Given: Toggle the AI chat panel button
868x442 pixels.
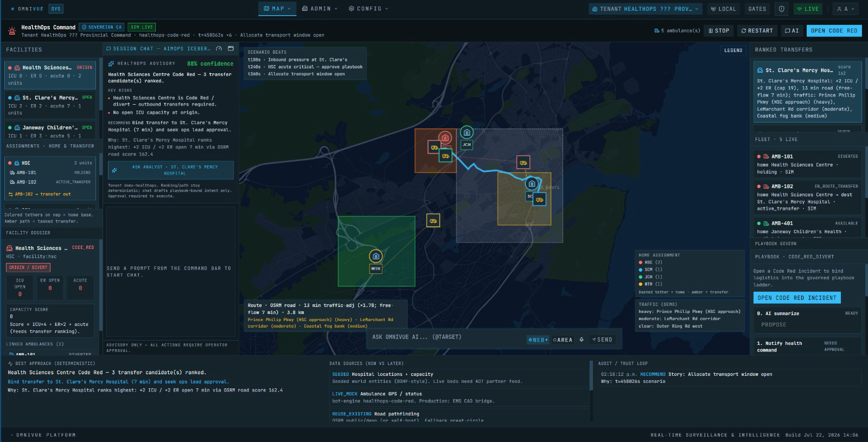Looking at the screenshot, I should tap(792, 31).
